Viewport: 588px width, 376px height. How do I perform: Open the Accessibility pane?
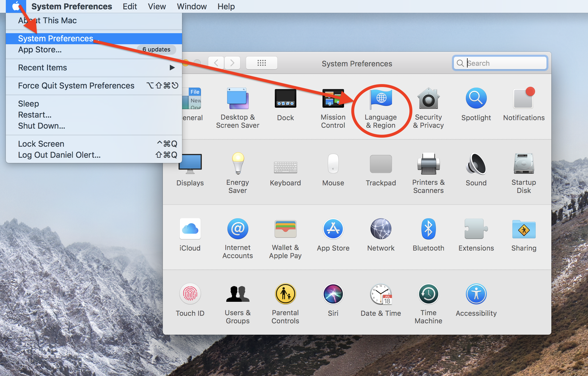click(x=476, y=295)
